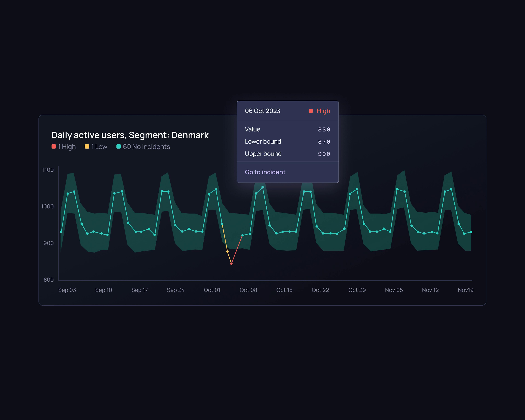Click the Oct 22 axis label
The height and width of the screenshot is (420, 525).
pos(320,290)
